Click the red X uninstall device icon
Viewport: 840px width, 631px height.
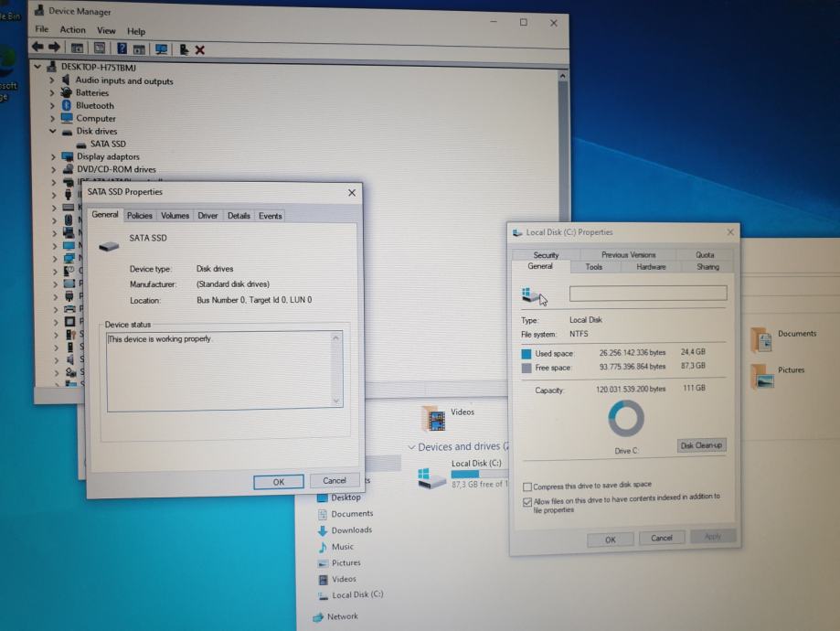199,50
